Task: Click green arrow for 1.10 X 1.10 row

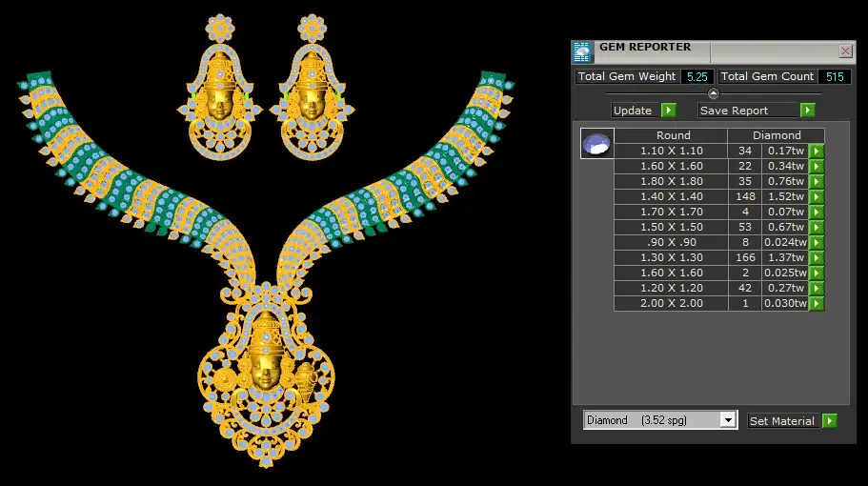Action: pyautogui.click(x=817, y=151)
